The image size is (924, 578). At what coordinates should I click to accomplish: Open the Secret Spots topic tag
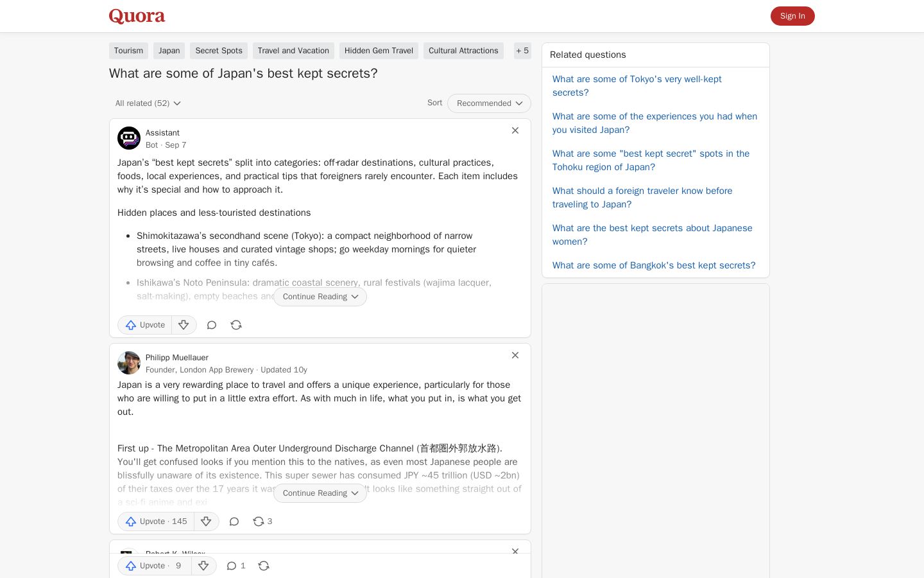219,51
